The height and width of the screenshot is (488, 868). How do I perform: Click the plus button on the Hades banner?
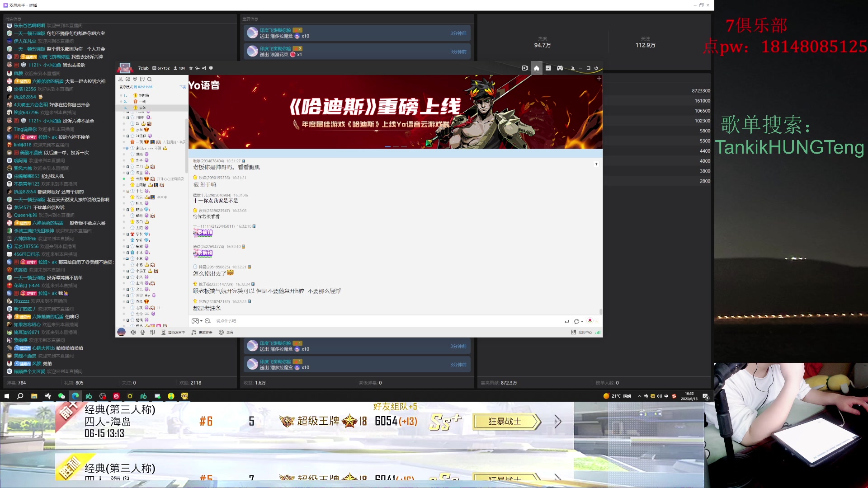click(x=599, y=78)
